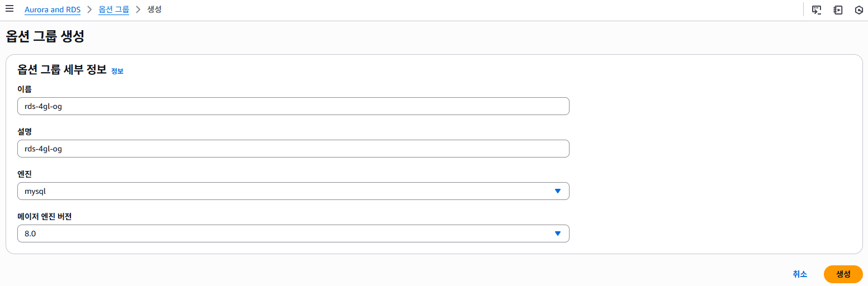Open the 8.0 major engine version dropdown

pos(293,233)
